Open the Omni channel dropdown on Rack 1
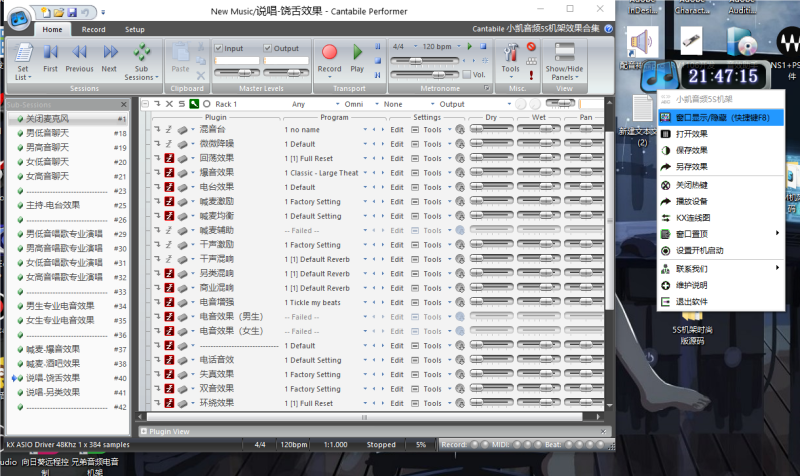The image size is (800, 476). pyautogui.click(x=377, y=104)
